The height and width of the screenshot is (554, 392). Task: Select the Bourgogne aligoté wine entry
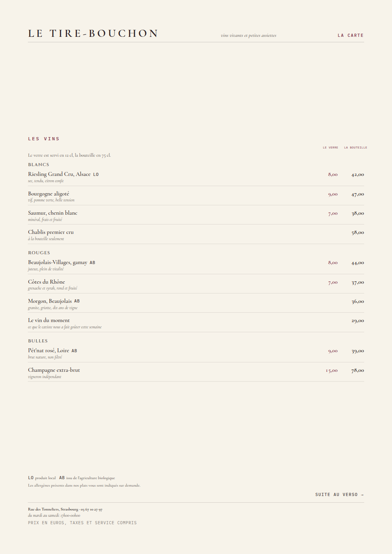196,196
